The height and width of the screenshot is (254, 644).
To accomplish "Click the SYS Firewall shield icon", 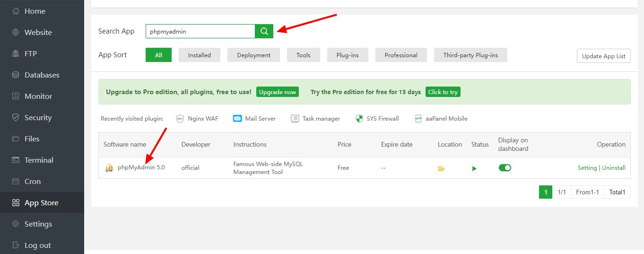I will point(359,119).
